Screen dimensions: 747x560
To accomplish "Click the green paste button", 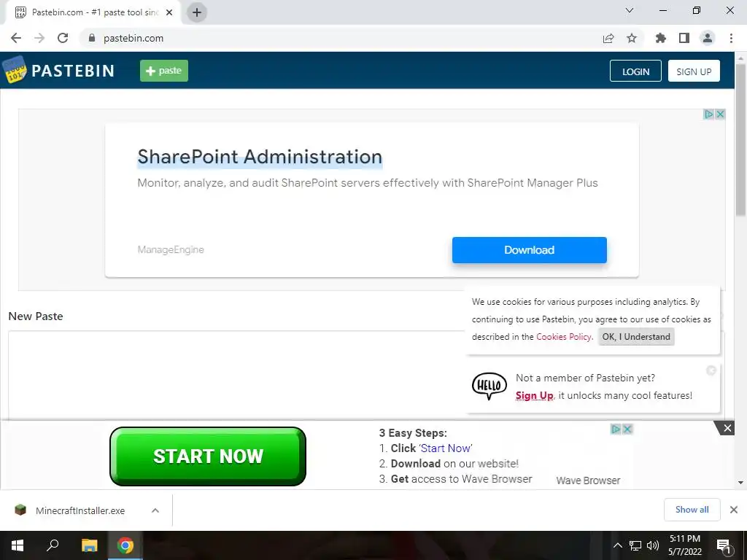I will click(164, 71).
